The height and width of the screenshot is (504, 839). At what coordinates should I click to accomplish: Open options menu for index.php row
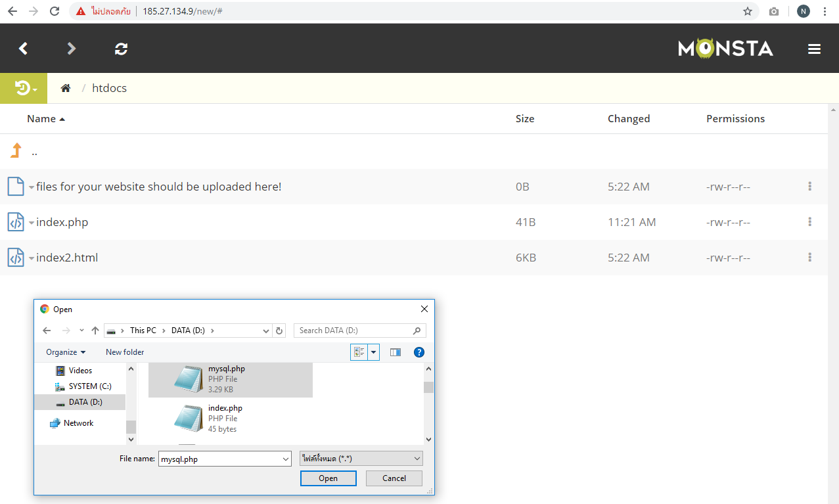tap(809, 222)
